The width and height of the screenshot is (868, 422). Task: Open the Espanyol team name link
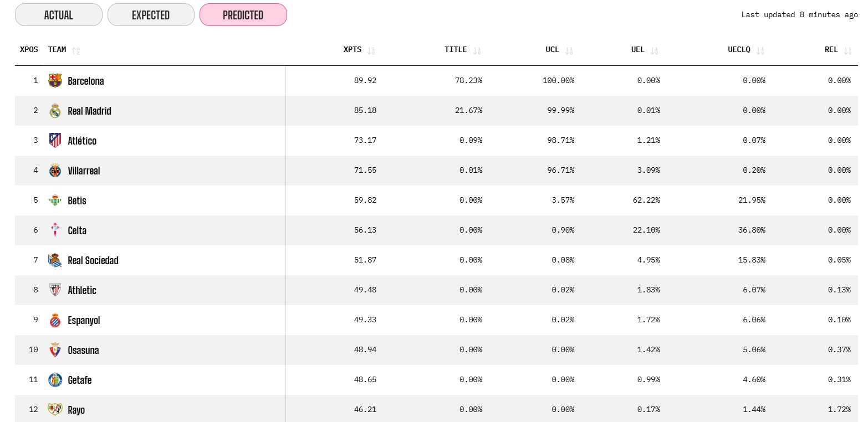pos(84,320)
